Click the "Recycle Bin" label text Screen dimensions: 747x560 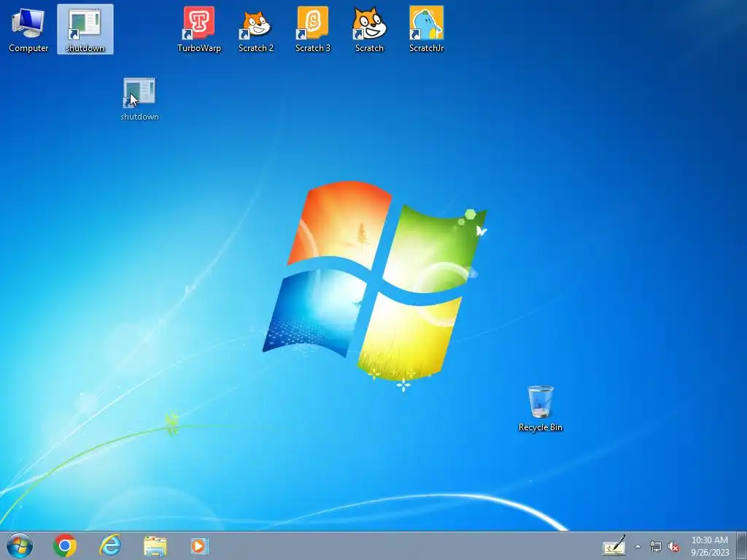point(541,427)
